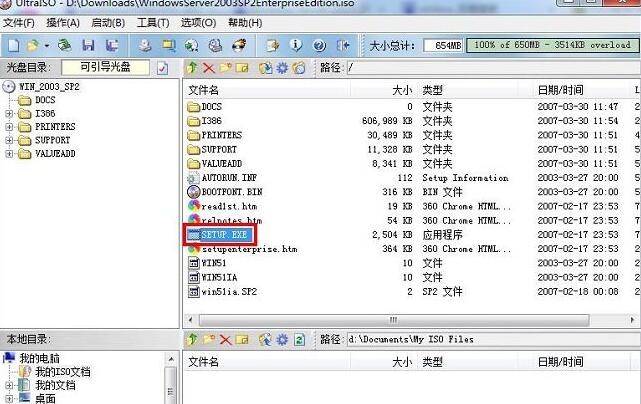Open help with the question mark icon
Image resolution: width=641 pixels, height=404 pixels.
[x=319, y=45]
